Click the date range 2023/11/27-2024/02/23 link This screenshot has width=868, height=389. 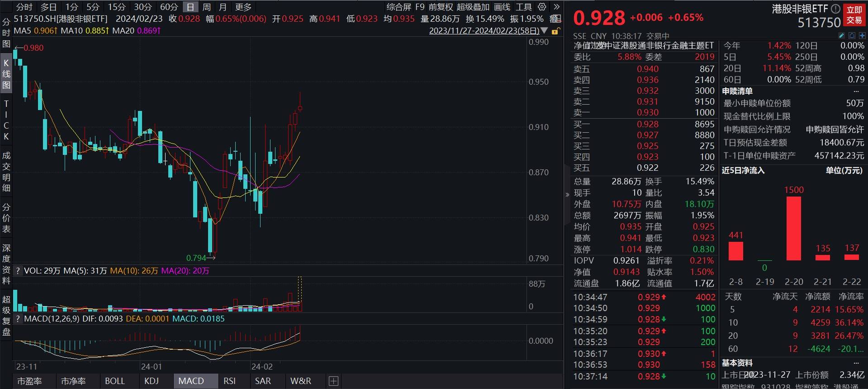(484, 31)
